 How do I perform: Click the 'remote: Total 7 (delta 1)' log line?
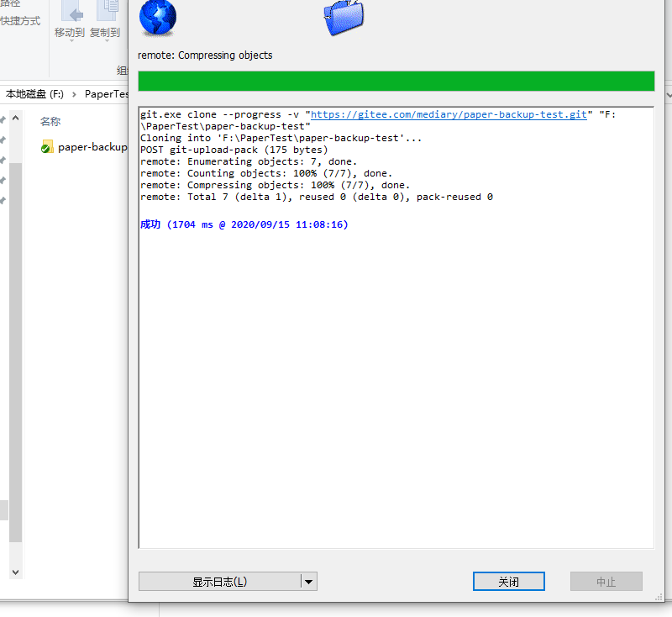317,197
